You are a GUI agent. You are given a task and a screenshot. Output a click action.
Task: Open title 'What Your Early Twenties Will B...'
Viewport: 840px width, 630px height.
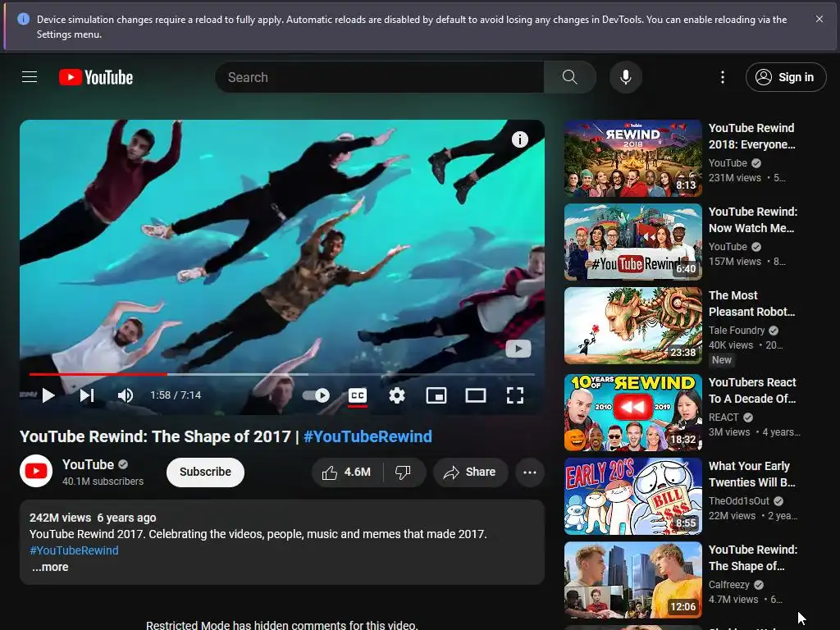[x=751, y=474]
